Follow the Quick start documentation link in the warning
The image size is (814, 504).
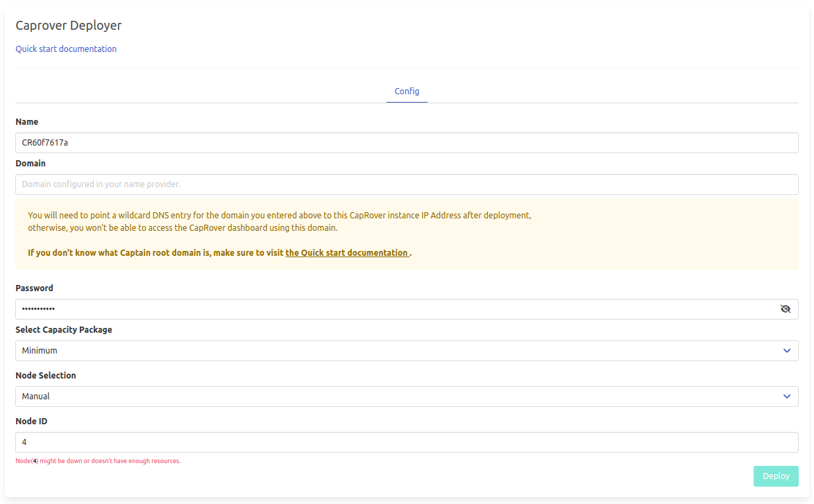347,253
